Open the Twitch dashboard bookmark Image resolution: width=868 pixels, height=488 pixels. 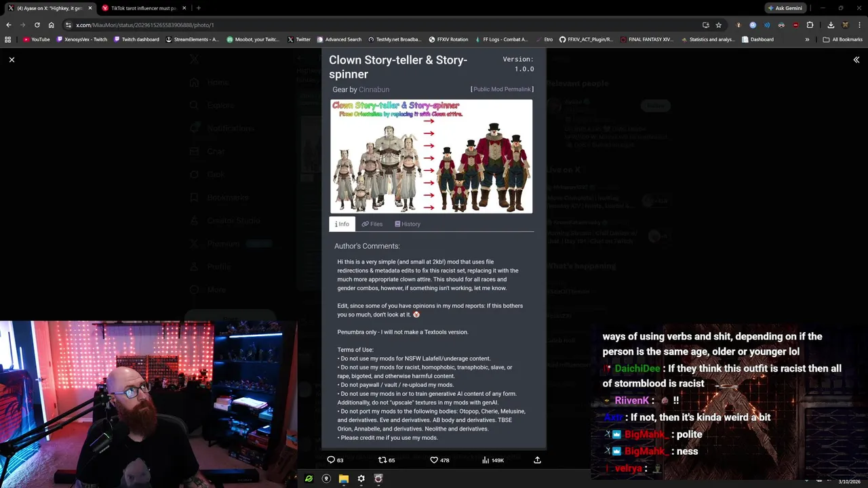(136, 39)
